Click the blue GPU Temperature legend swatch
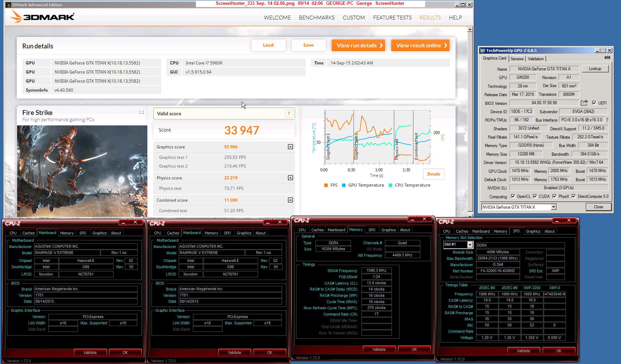 (344, 185)
